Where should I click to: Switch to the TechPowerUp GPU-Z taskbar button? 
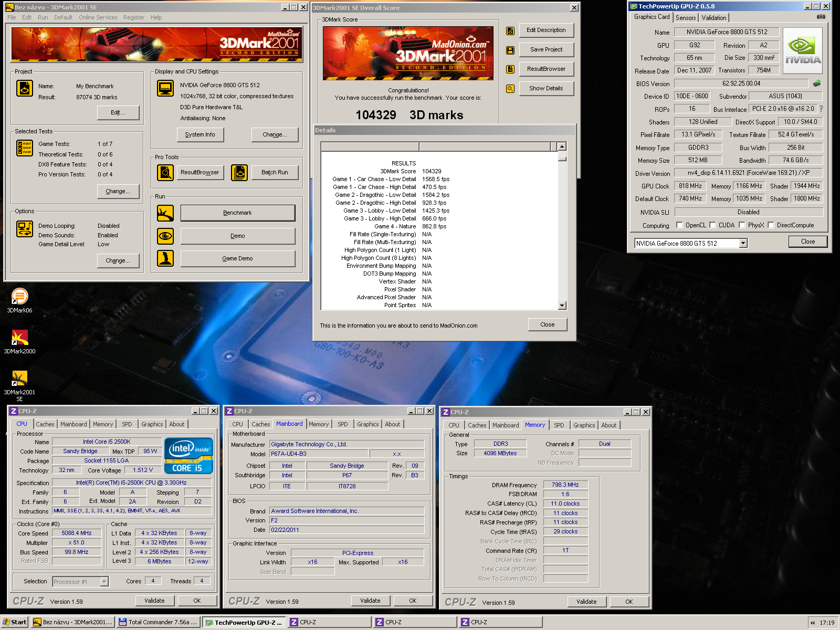click(x=244, y=623)
